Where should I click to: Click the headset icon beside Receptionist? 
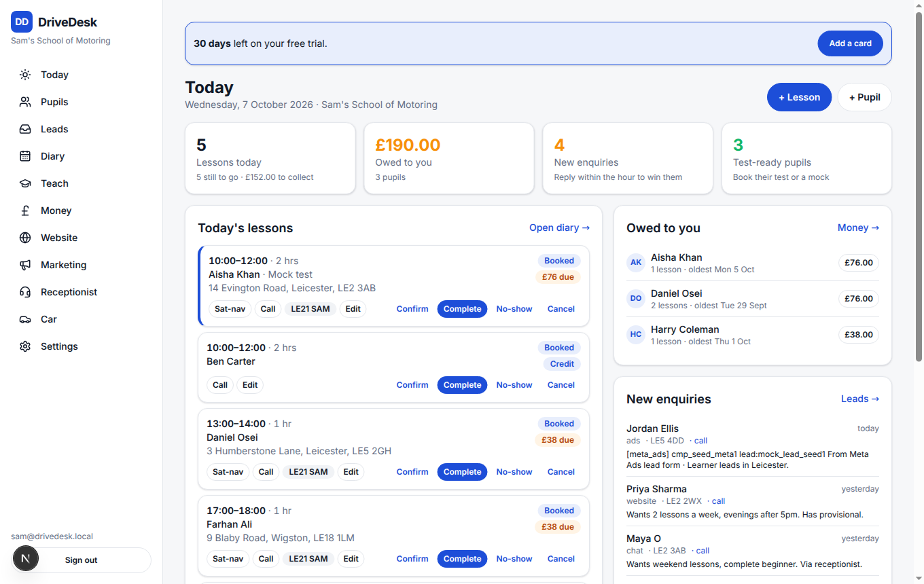[x=25, y=292]
